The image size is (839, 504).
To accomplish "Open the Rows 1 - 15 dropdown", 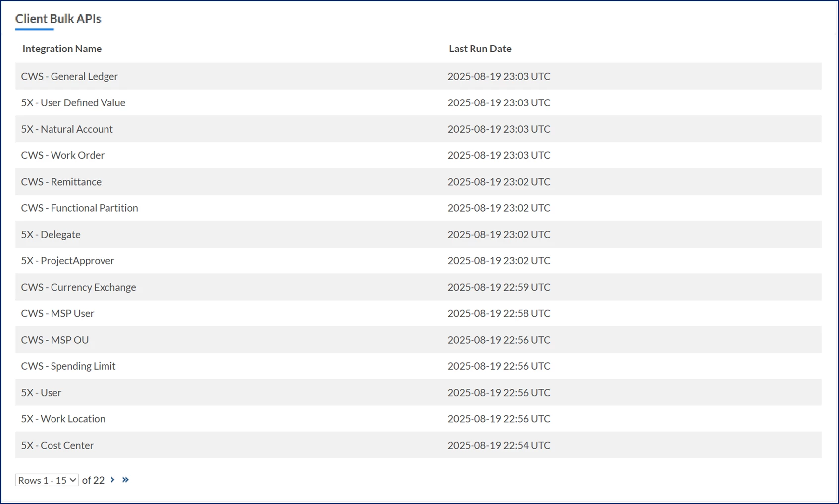I will (47, 480).
